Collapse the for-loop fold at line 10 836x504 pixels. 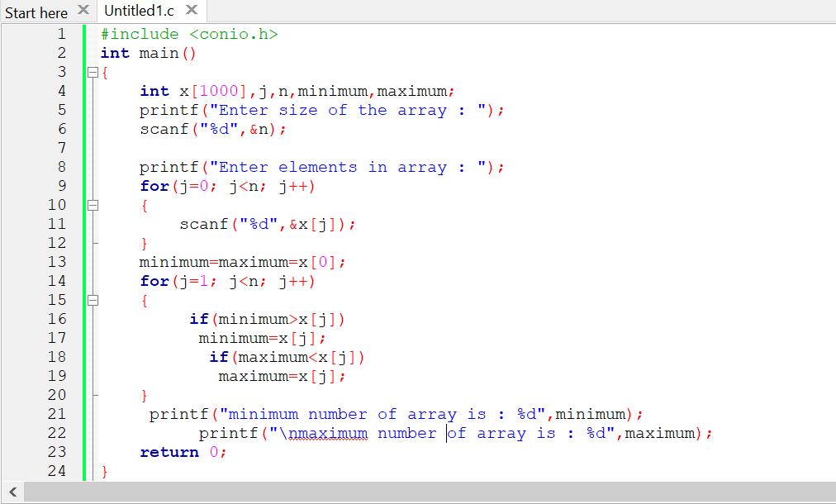tap(93, 205)
